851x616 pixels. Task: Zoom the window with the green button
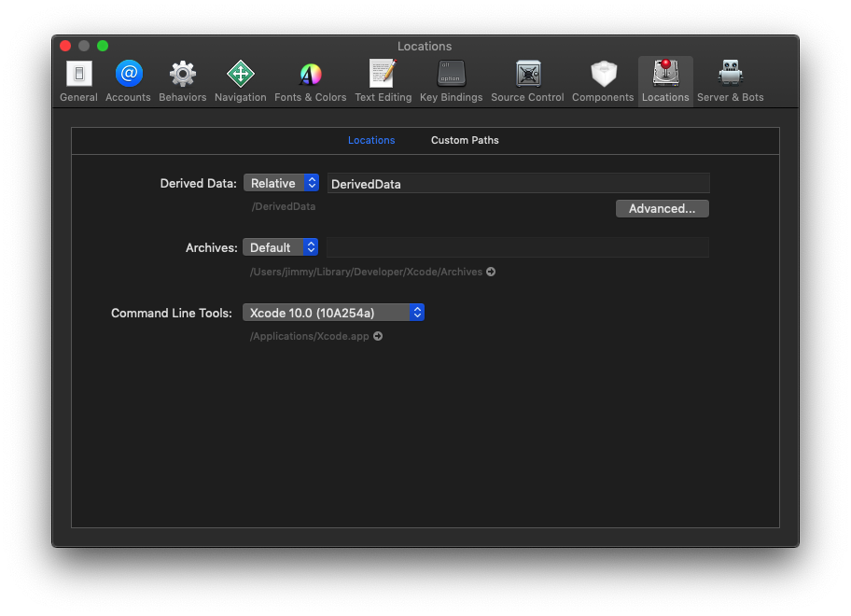103,46
